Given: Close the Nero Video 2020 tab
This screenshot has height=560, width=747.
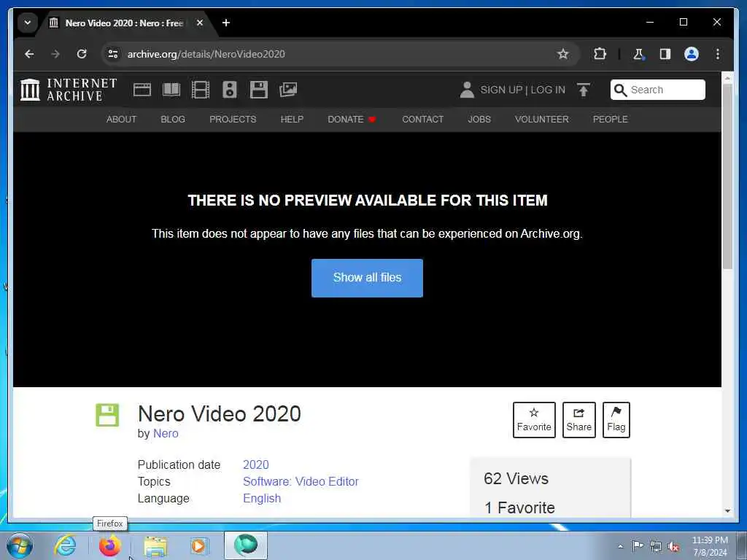Looking at the screenshot, I should [200, 23].
